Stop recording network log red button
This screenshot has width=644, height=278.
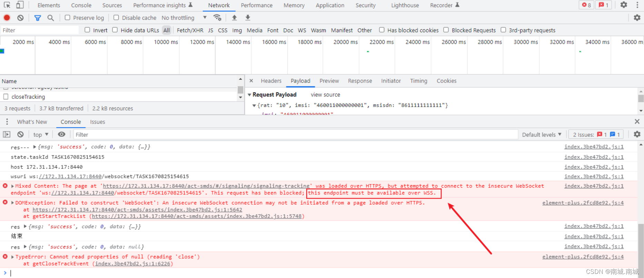(x=7, y=18)
